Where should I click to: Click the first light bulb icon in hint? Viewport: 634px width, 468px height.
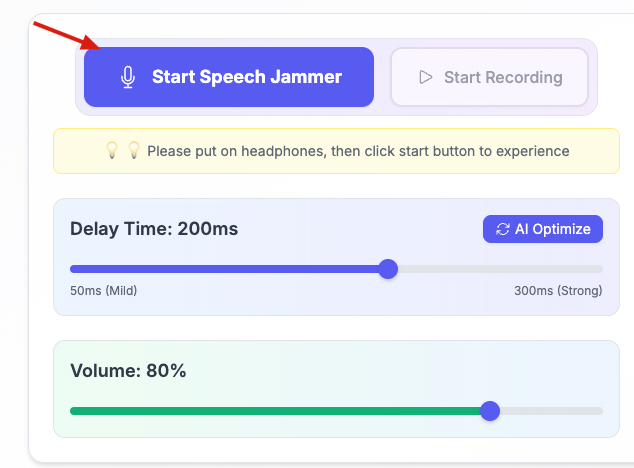112,150
